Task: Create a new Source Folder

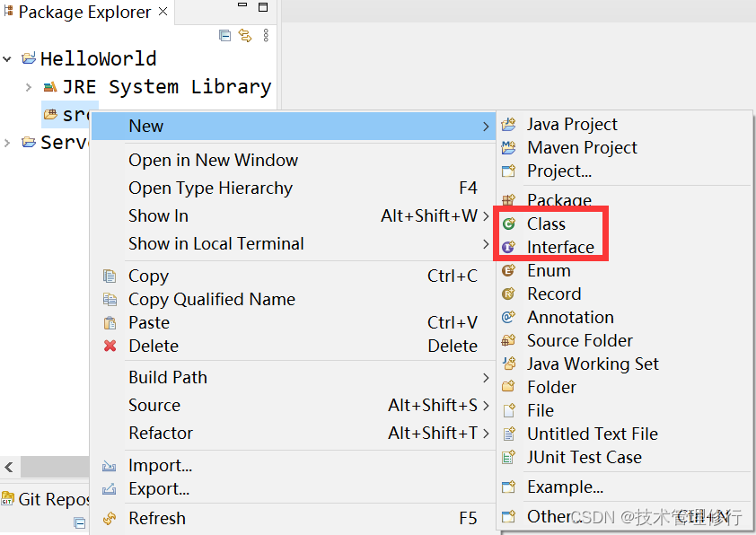Action: pos(624,341)
